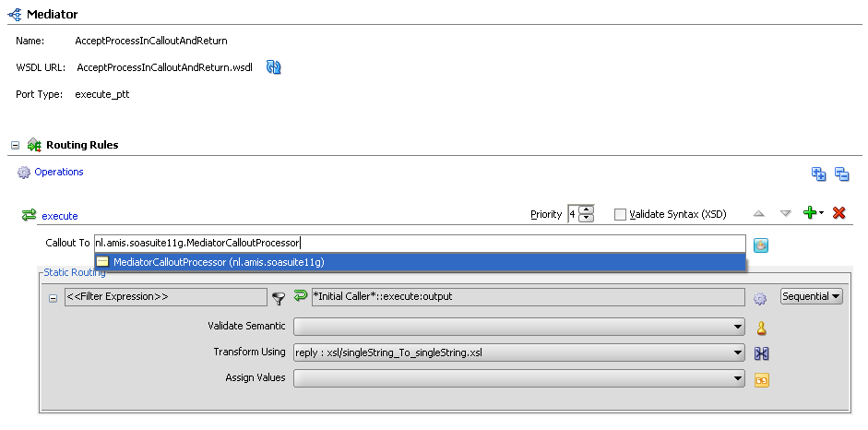This screenshot has height=430, width=868.
Task: Click the Initial Caller execute:output target field
Action: click(529, 296)
